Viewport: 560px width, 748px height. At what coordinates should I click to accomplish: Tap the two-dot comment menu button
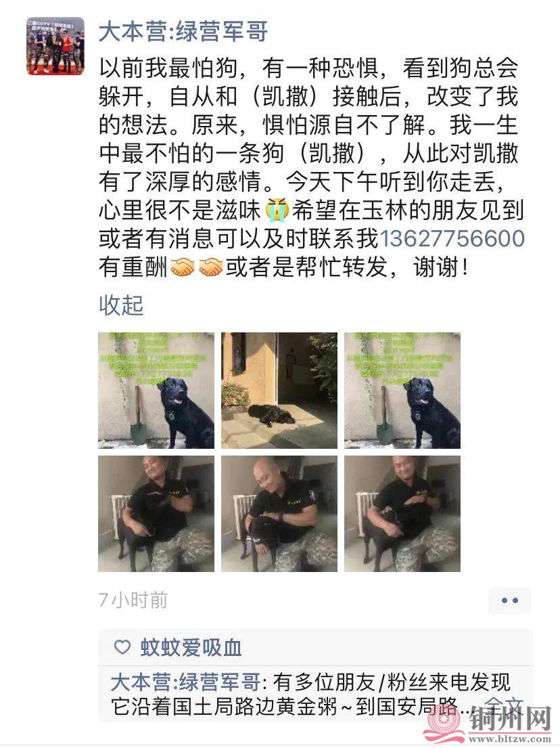point(510,600)
